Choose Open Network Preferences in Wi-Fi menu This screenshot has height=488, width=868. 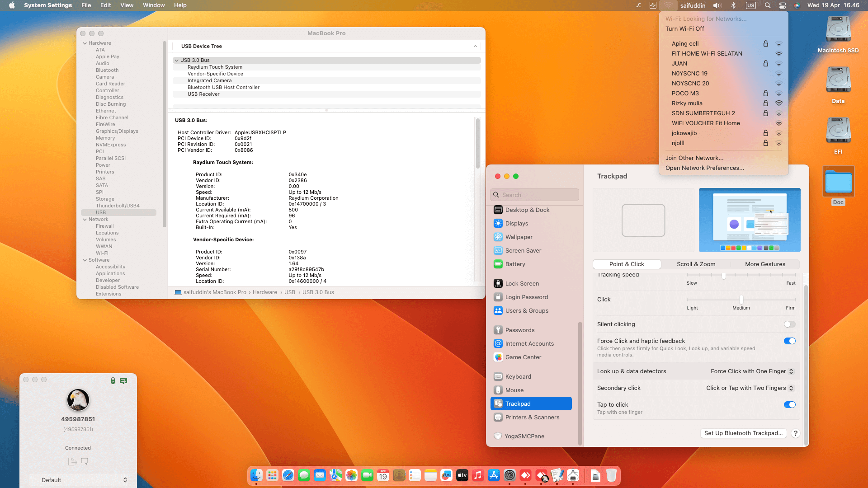(704, 168)
